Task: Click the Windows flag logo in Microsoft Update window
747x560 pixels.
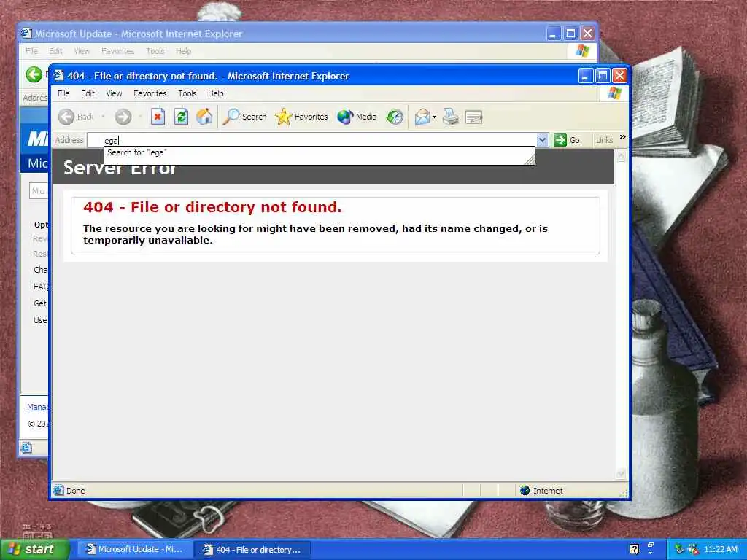Action: (582, 51)
